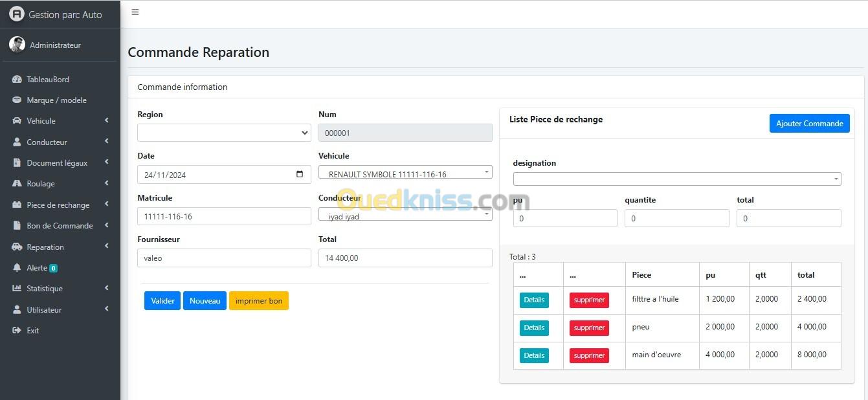Open the Region dropdown
This screenshot has width=868, height=400.
[x=224, y=133]
